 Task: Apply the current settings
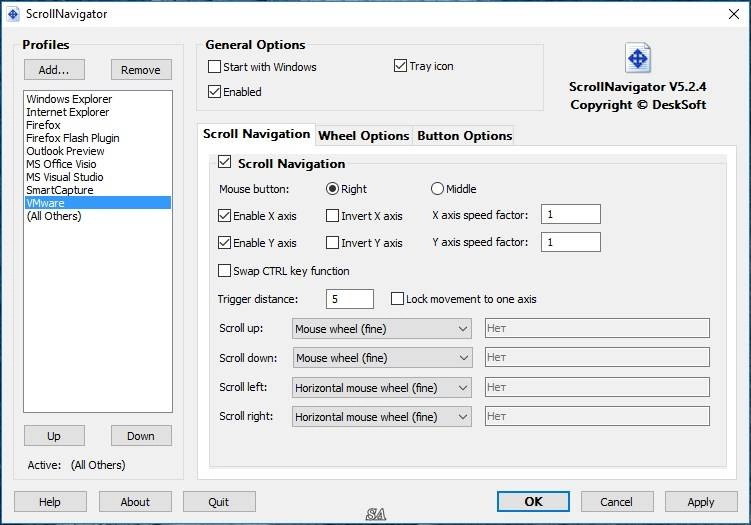coord(701,502)
